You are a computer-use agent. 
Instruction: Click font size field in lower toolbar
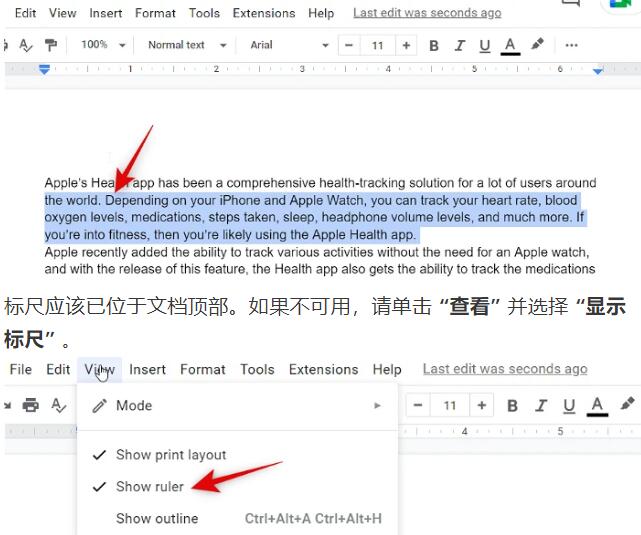click(450, 406)
